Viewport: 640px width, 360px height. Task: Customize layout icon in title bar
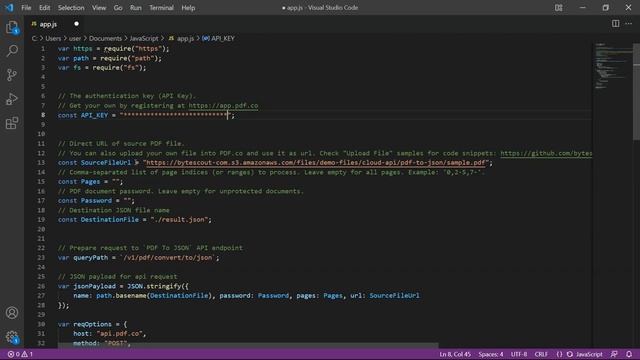click(x=558, y=7)
